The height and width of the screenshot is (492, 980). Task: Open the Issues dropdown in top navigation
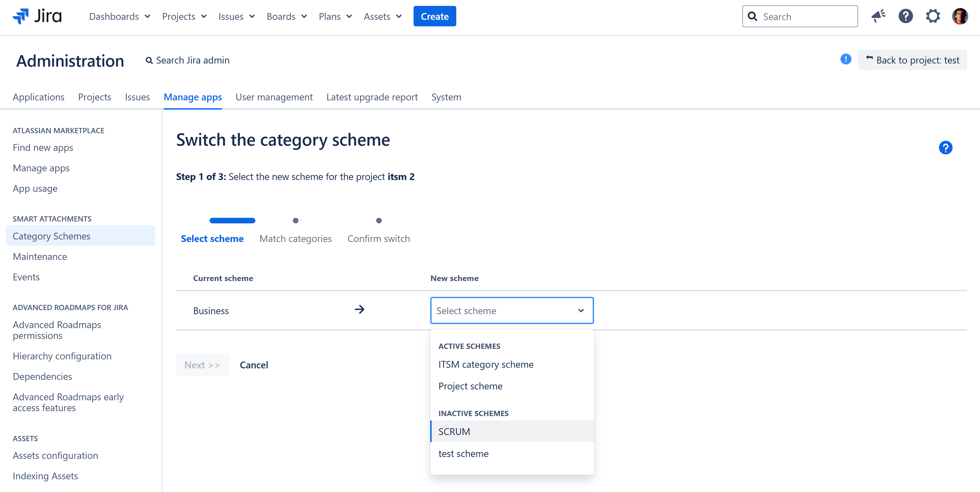coord(236,16)
